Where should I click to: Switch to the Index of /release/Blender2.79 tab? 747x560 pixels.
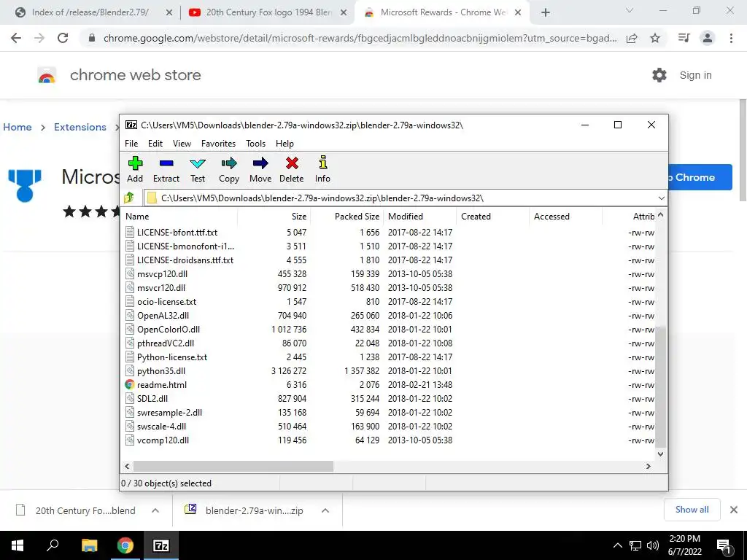(90, 12)
